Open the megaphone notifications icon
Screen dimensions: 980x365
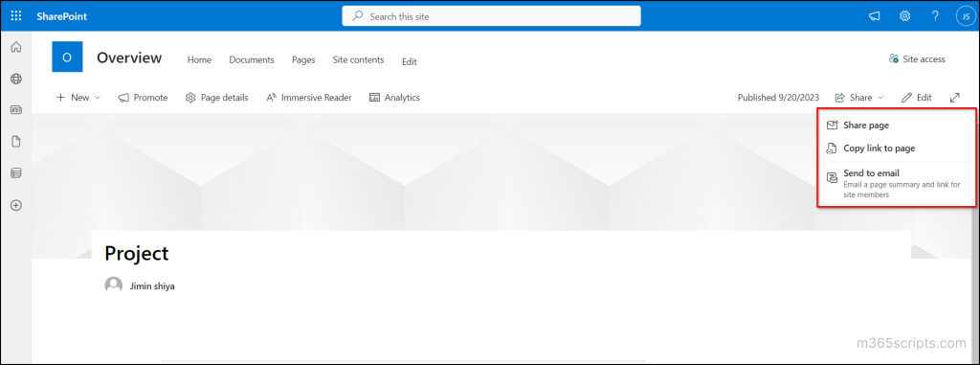(x=875, y=16)
